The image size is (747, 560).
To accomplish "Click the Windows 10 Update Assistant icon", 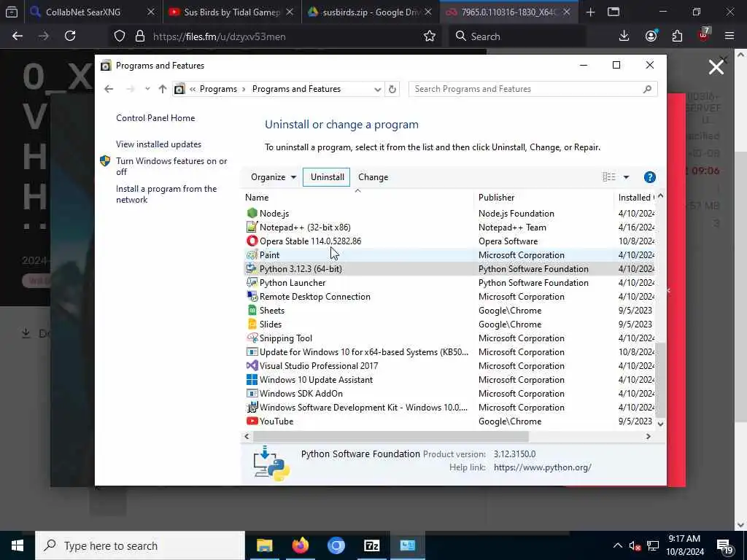I will click(x=252, y=379).
